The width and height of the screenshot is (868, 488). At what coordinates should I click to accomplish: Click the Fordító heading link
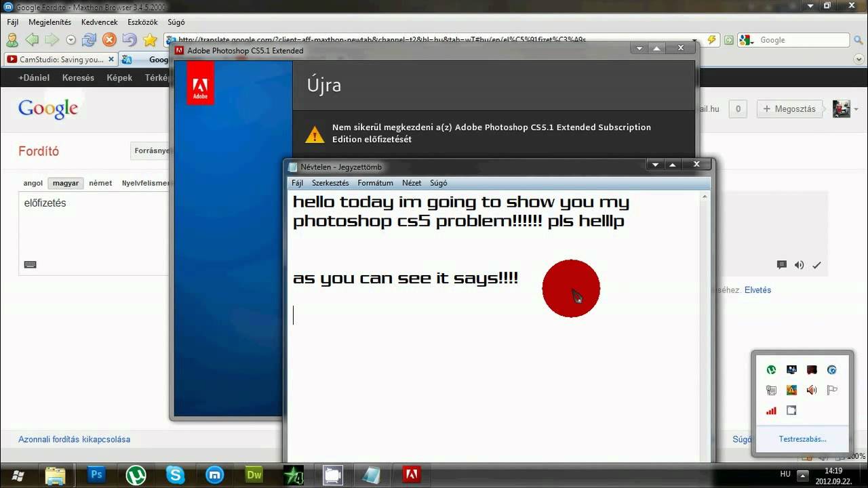pos(39,151)
